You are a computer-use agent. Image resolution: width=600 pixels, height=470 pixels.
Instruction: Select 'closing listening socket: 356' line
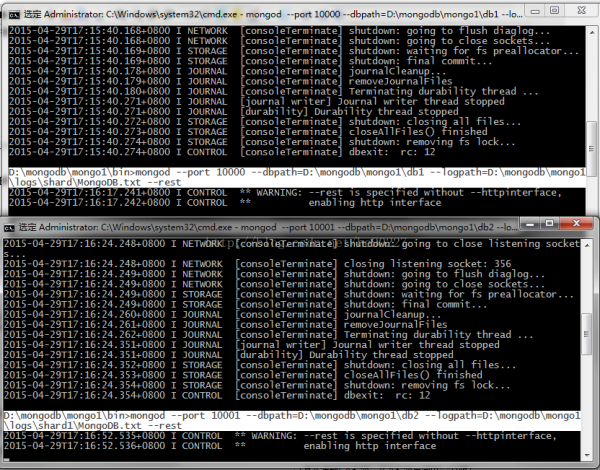click(x=258, y=264)
